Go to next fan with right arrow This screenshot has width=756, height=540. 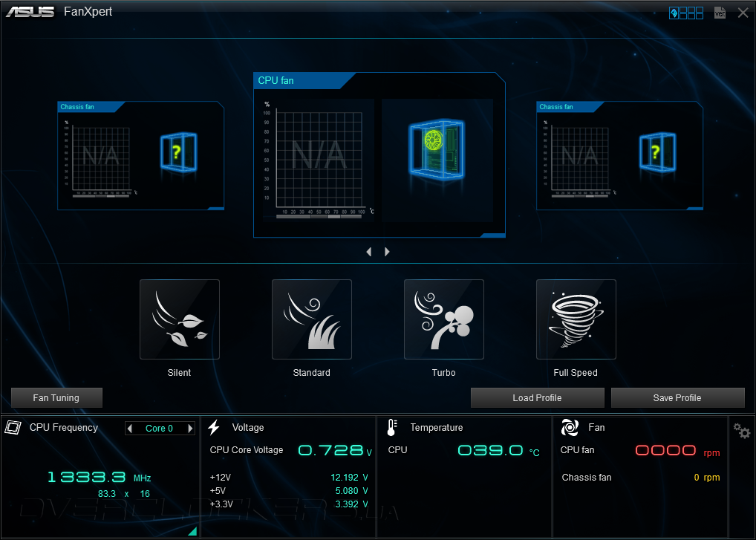(387, 252)
